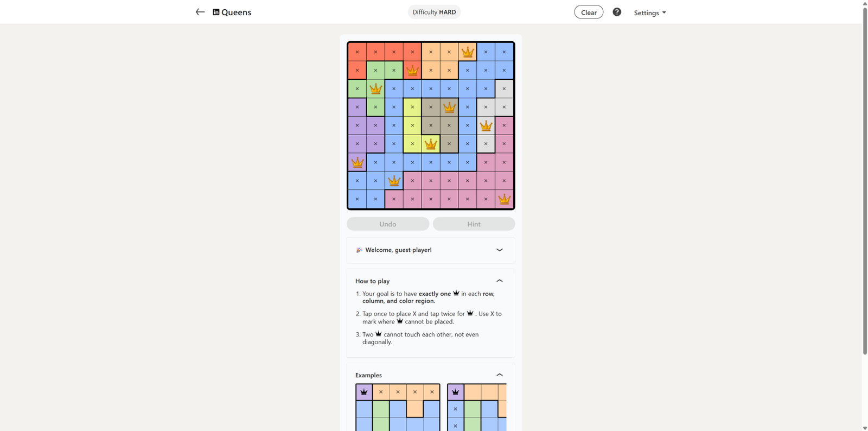Click the crown in the gray region
The height and width of the screenshot is (431, 868).
pyautogui.click(x=486, y=126)
